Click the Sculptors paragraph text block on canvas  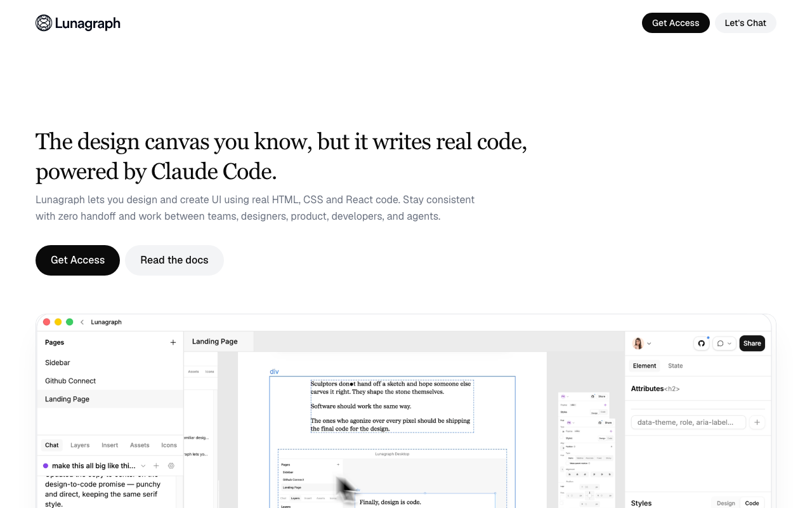392,406
